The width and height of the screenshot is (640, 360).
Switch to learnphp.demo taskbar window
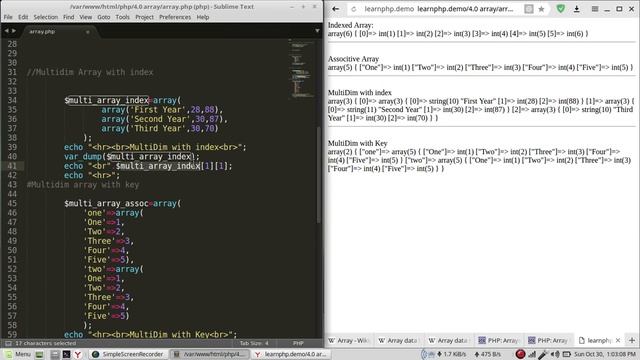point(291,354)
